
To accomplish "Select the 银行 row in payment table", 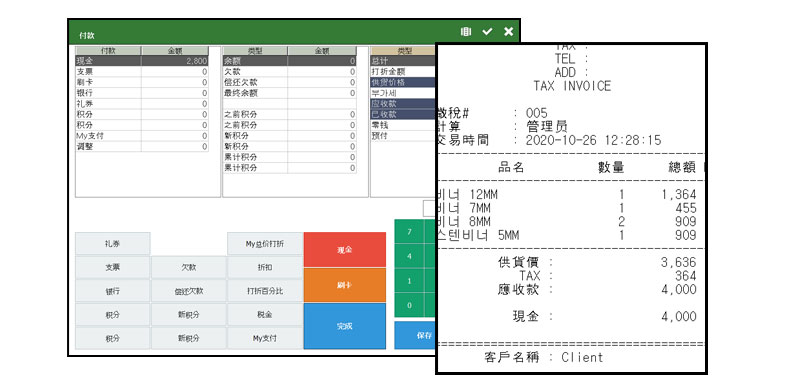I will tap(142, 93).
